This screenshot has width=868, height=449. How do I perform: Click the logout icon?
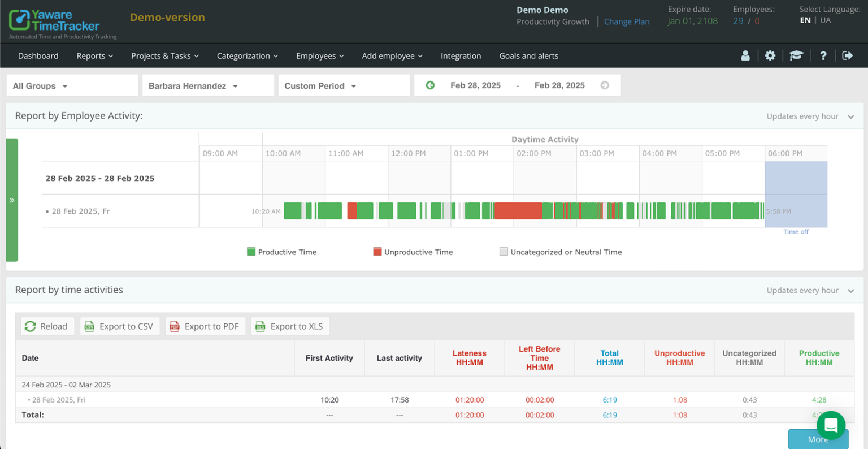coord(848,55)
